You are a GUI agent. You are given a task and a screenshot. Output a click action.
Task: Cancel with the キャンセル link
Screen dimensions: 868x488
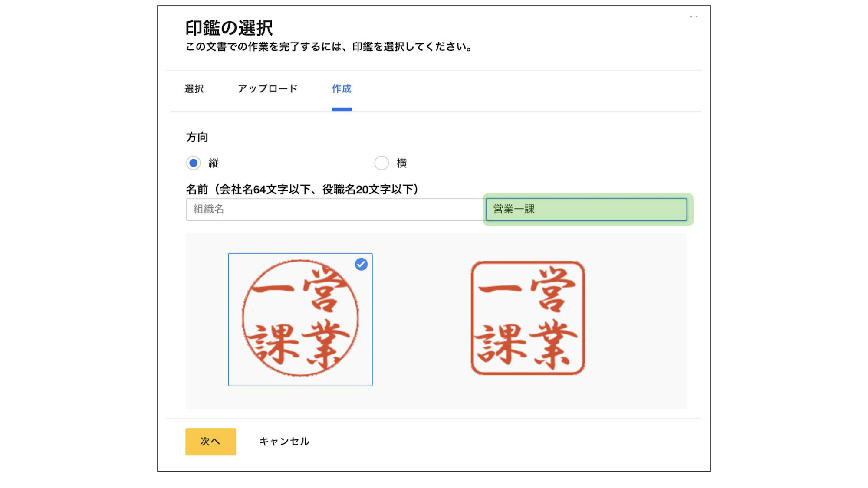[284, 442]
